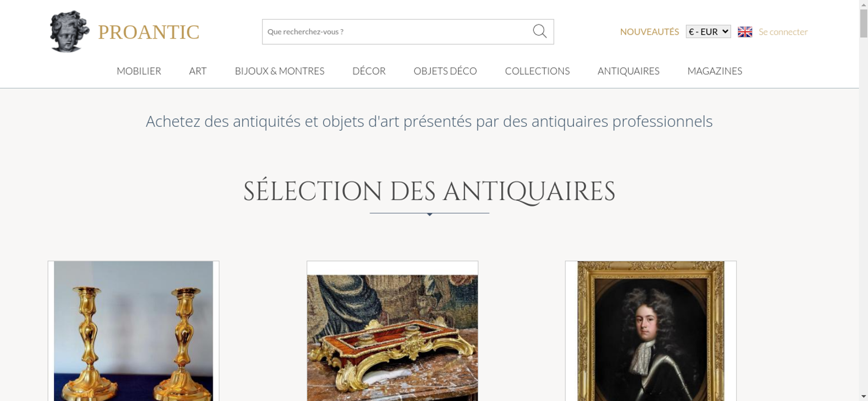Switch language via the UK flag icon
This screenshot has width=868, height=401.
point(745,32)
